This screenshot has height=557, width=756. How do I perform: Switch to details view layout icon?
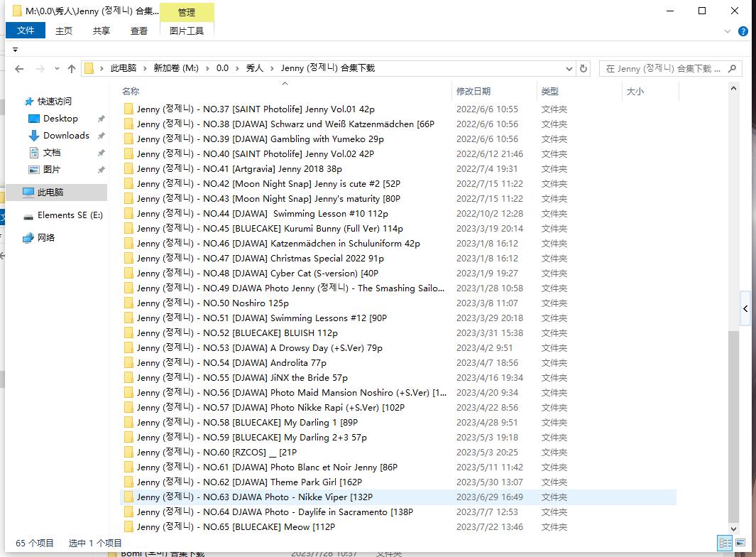725,543
